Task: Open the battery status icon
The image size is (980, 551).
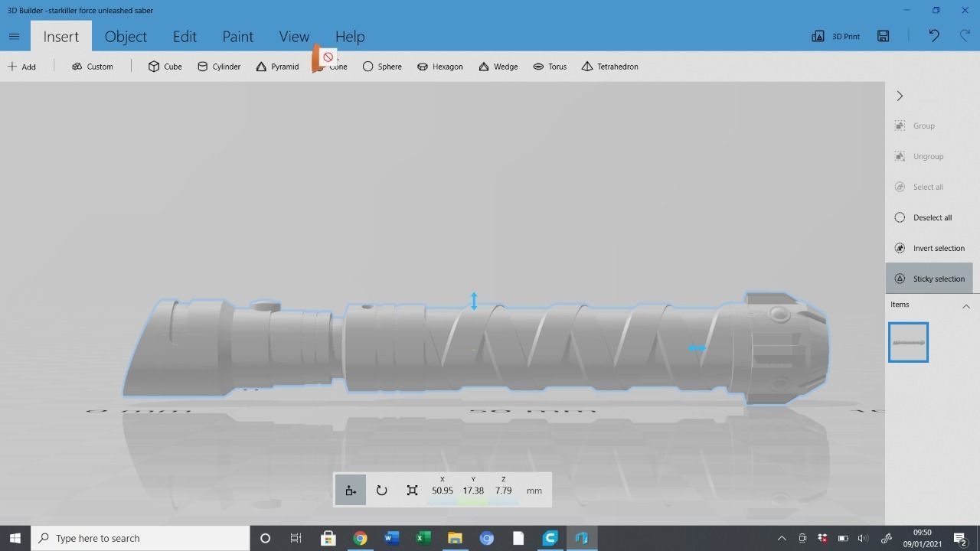Action: coord(843,538)
